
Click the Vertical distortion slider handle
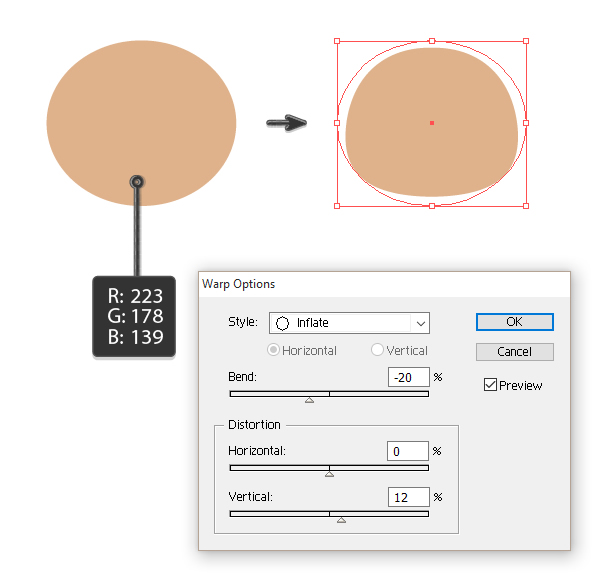(x=342, y=520)
